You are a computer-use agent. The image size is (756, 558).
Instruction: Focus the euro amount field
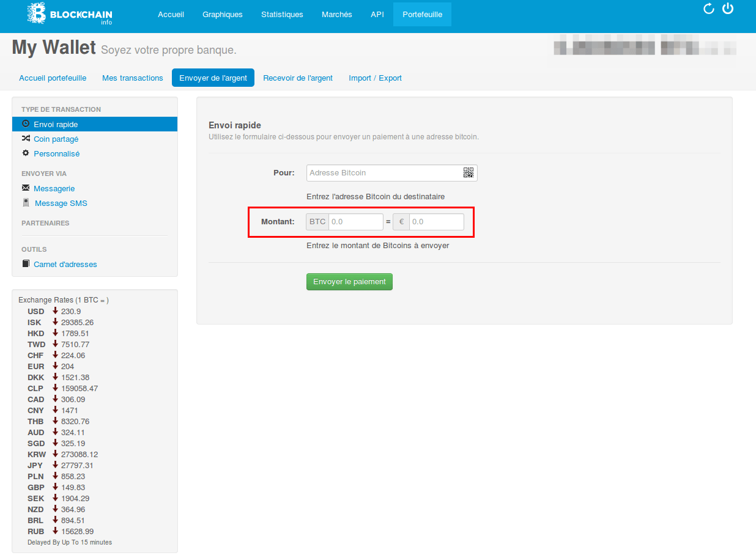pos(436,222)
